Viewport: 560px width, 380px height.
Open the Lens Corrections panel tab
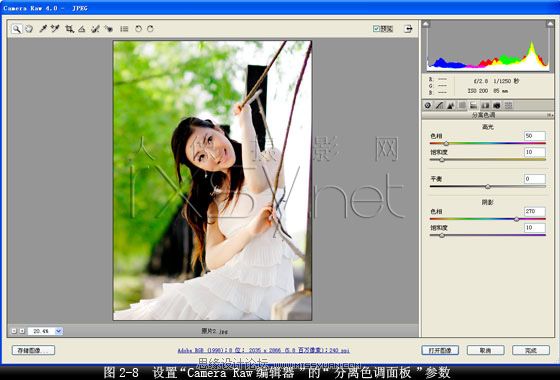click(485, 105)
